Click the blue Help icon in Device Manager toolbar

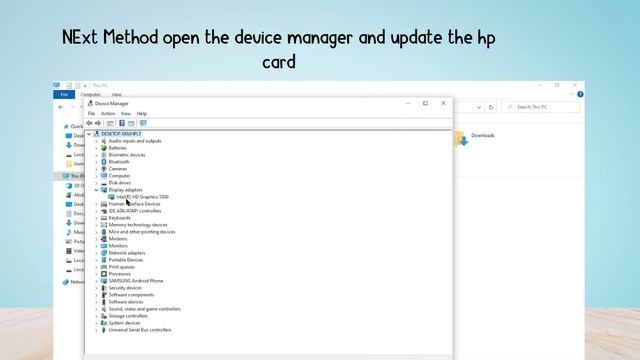[x=122, y=123]
